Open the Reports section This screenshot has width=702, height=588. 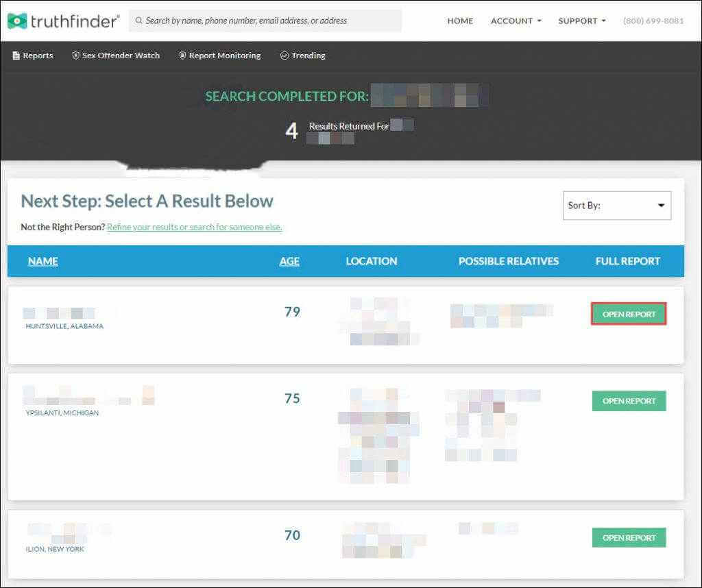[33, 56]
